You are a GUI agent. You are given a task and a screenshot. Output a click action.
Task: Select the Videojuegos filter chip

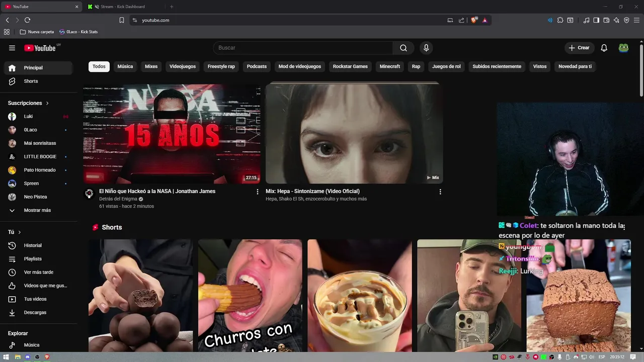(x=183, y=66)
